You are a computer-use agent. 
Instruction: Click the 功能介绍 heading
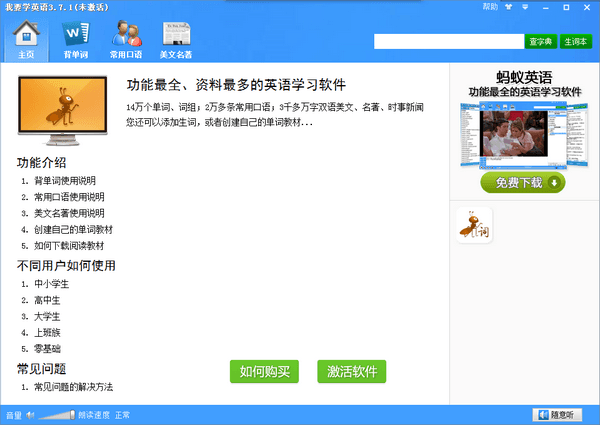41,163
